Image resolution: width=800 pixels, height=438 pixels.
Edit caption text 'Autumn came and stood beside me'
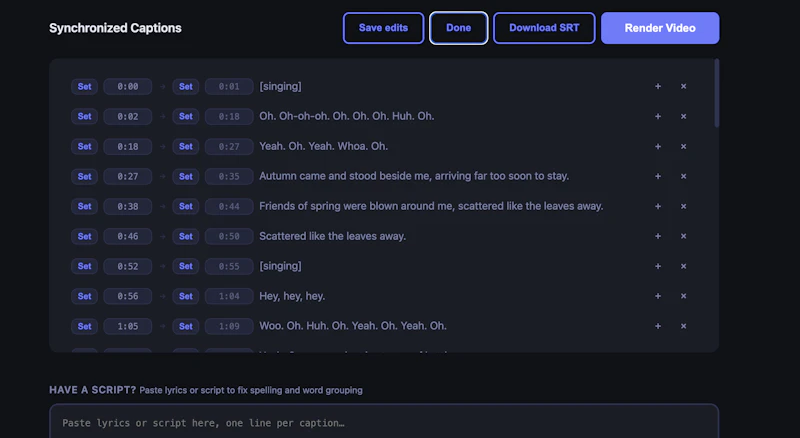(414, 176)
